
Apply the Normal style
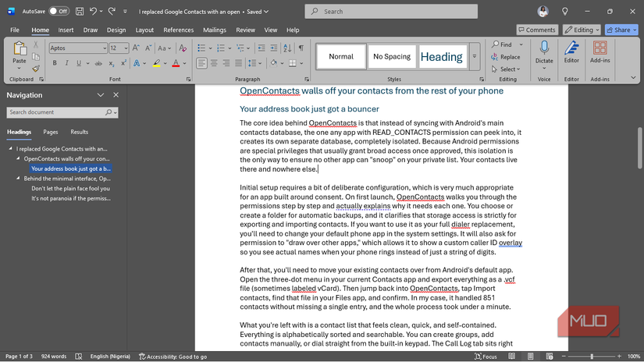(341, 57)
